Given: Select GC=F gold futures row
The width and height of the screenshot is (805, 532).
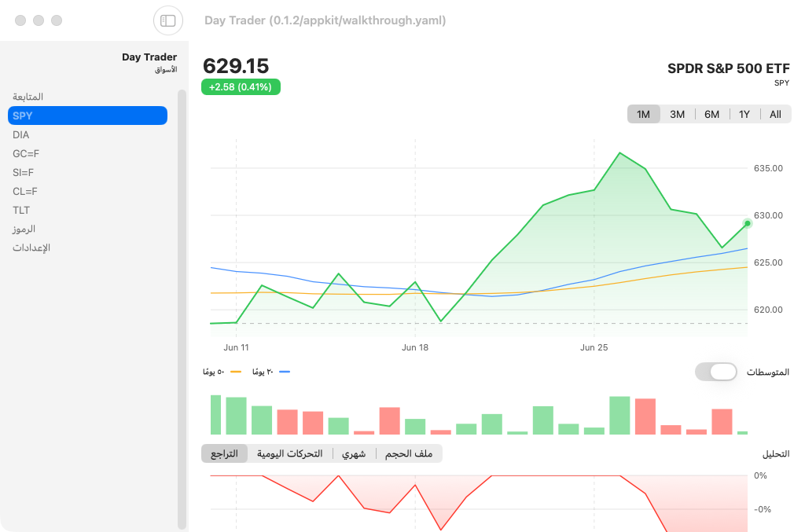Looking at the screenshot, I should pyautogui.click(x=87, y=153).
